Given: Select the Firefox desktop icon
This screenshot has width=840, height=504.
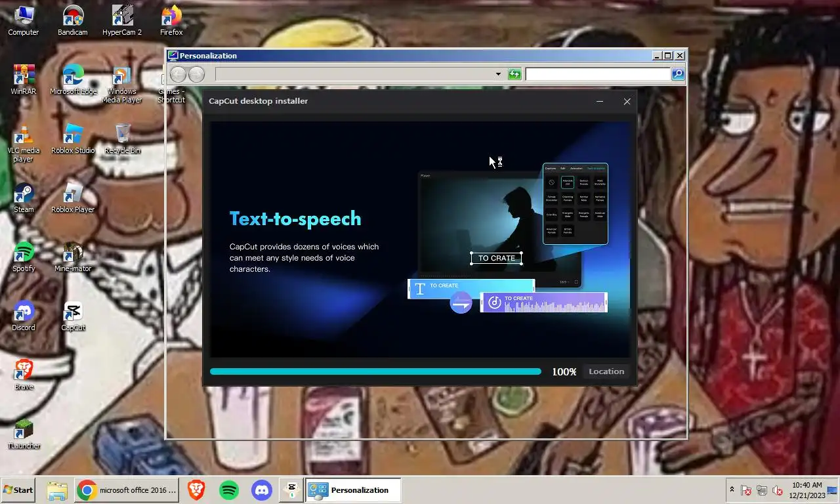Looking at the screenshot, I should point(171,20).
